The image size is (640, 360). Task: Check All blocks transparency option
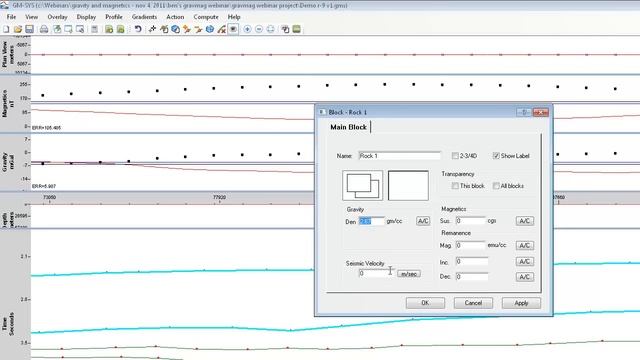(496, 186)
